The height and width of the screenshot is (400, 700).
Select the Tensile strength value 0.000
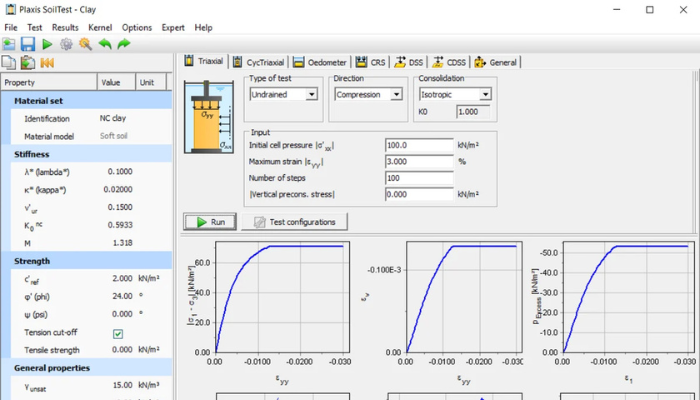click(x=122, y=350)
